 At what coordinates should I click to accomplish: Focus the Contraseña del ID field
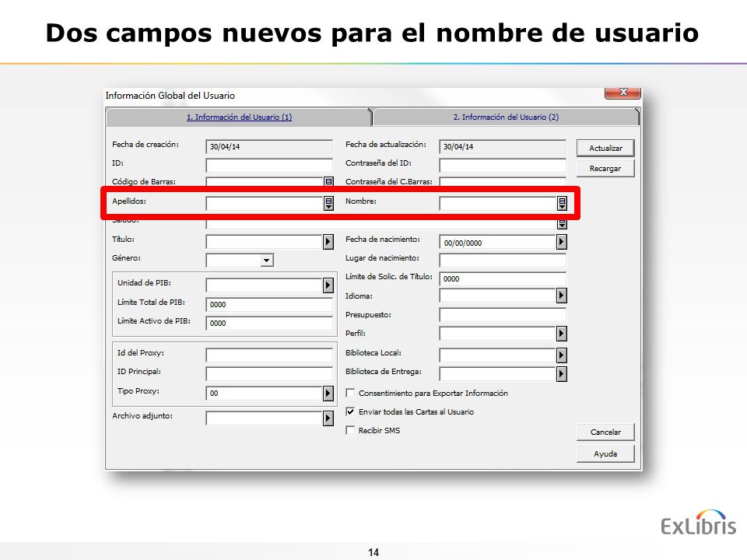[503, 165]
